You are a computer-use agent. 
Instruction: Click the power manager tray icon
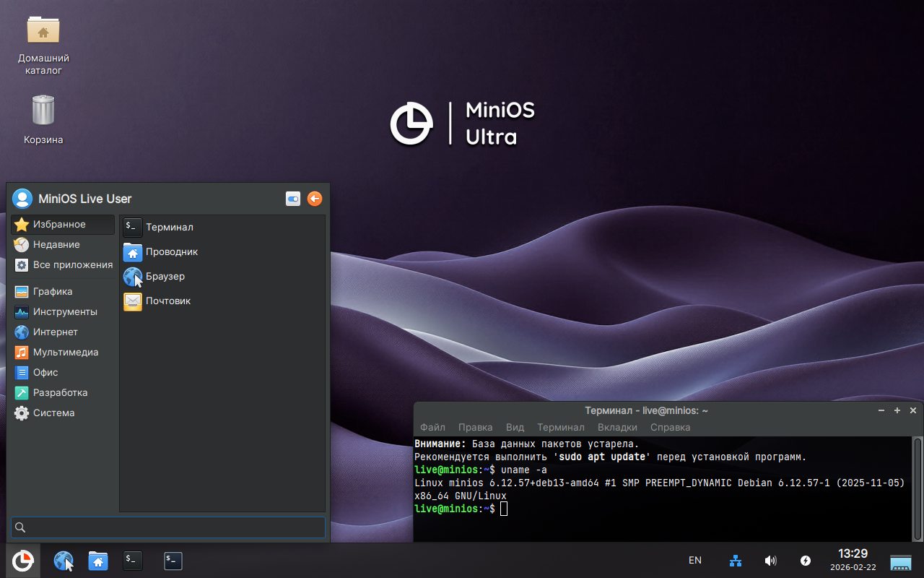point(806,561)
